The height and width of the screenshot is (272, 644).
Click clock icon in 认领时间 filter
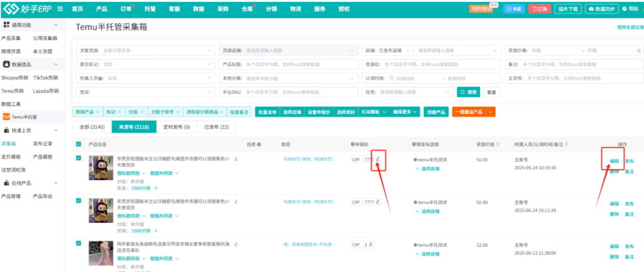pos(391,78)
